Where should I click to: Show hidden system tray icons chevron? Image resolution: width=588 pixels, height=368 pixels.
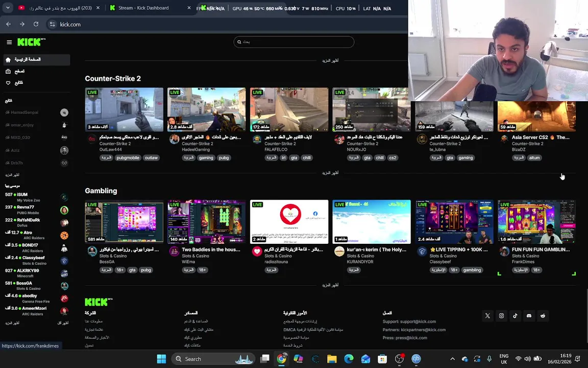tap(452, 359)
